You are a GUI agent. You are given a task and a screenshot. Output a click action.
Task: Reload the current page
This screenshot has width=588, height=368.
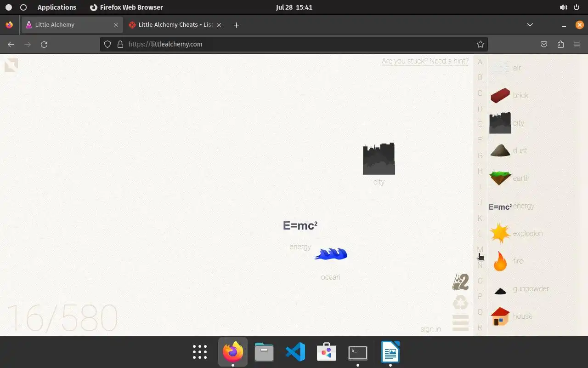point(44,44)
